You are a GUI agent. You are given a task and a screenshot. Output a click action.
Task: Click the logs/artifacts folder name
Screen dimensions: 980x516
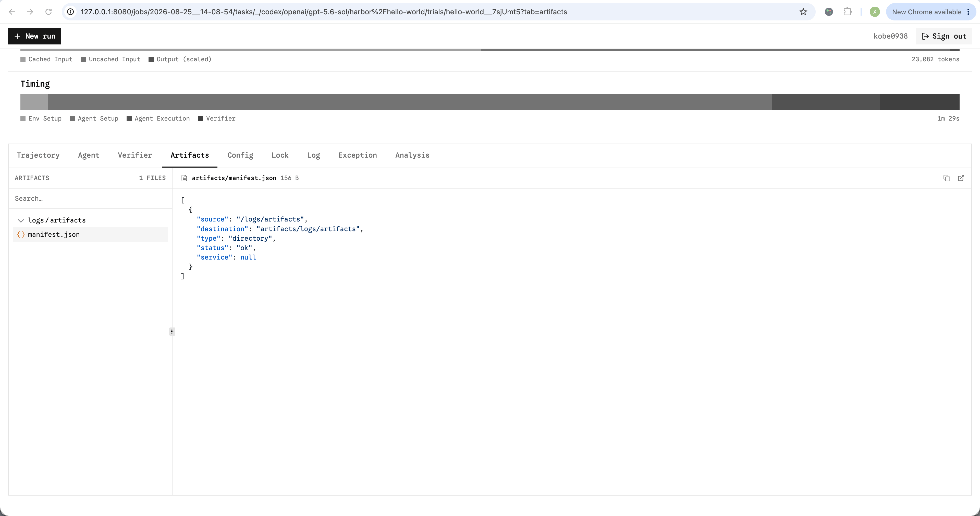pyautogui.click(x=57, y=220)
